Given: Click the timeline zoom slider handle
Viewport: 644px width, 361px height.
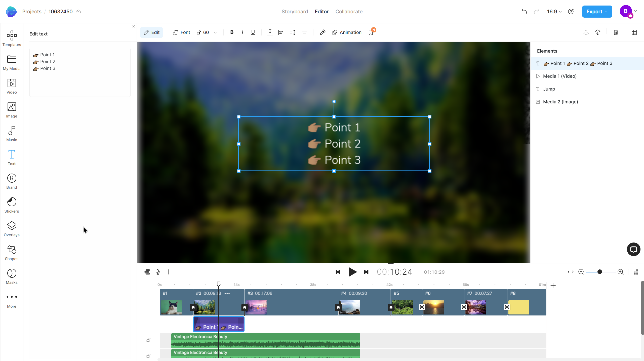Looking at the screenshot, I should (x=599, y=272).
